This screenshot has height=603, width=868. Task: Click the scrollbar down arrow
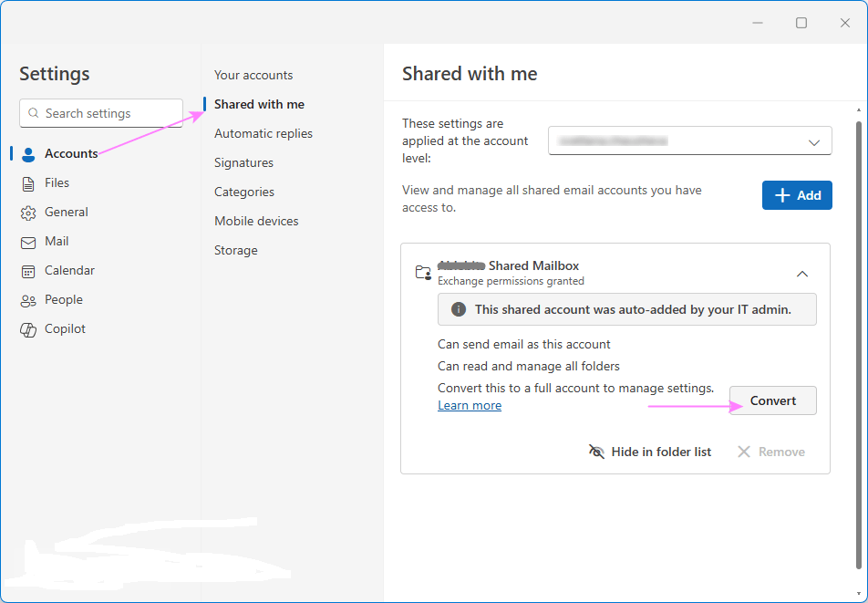coord(859,595)
